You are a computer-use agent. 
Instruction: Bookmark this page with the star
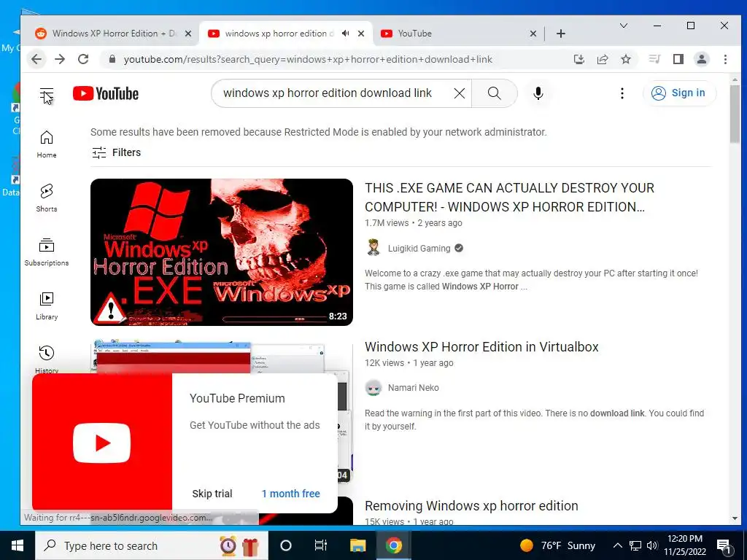point(626,59)
